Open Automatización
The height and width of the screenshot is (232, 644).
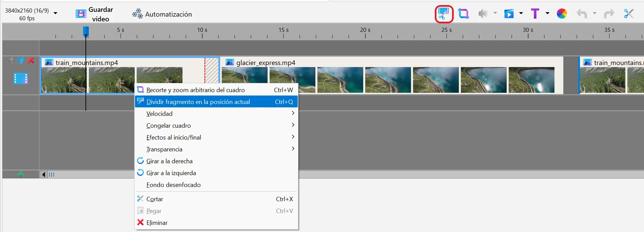tap(162, 14)
